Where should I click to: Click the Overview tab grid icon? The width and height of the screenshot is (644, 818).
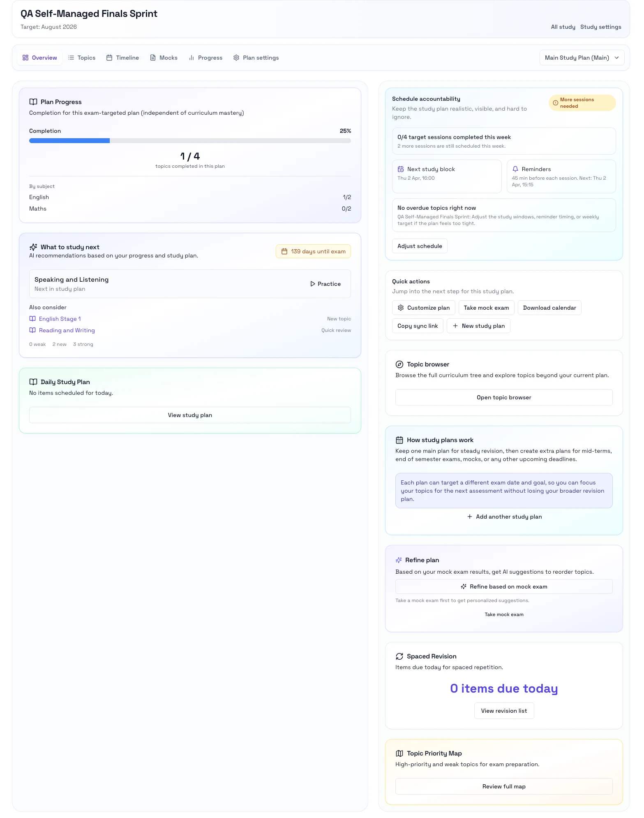coord(25,58)
